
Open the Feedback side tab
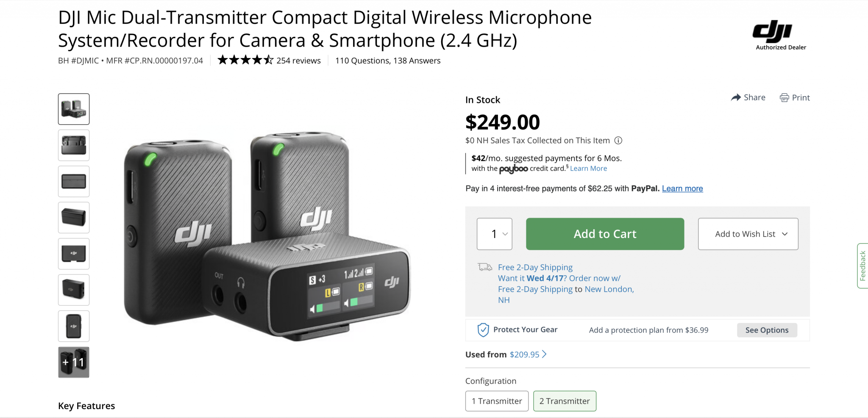click(x=862, y=266)
